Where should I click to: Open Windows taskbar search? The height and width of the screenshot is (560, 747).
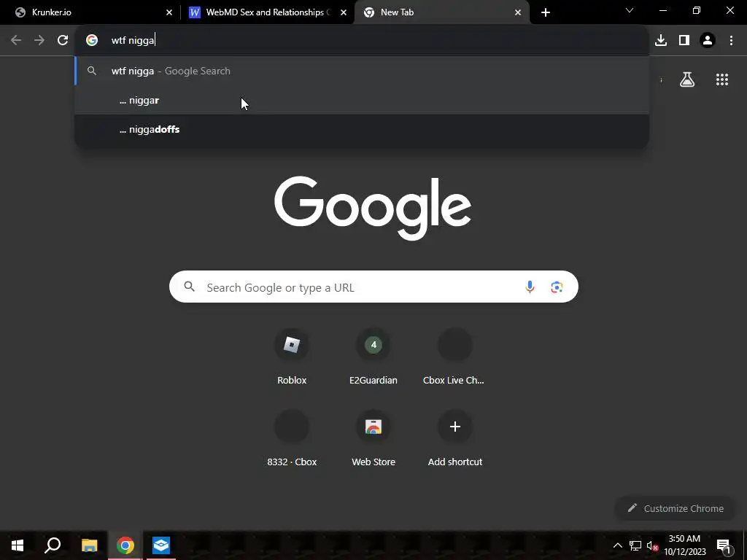point(53,545)
